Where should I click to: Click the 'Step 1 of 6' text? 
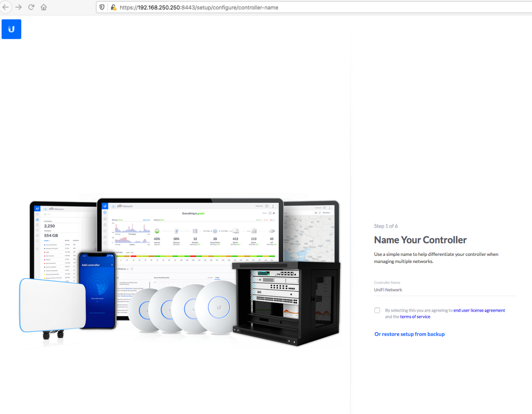(x=386, y=226)
